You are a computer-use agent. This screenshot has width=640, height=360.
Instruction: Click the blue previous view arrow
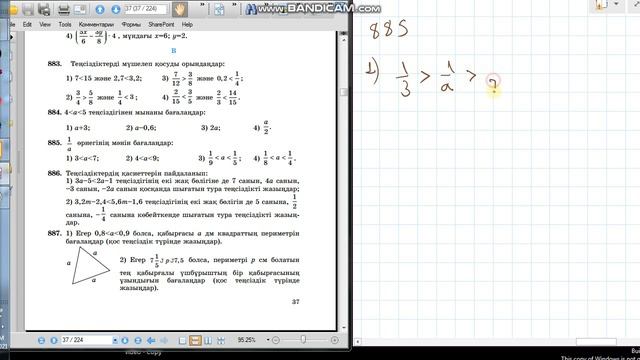151,340
